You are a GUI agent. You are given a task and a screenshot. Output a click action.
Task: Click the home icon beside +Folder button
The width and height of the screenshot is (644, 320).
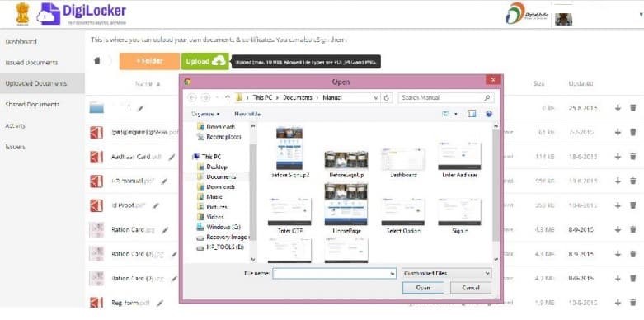click(x=97, y=61)
